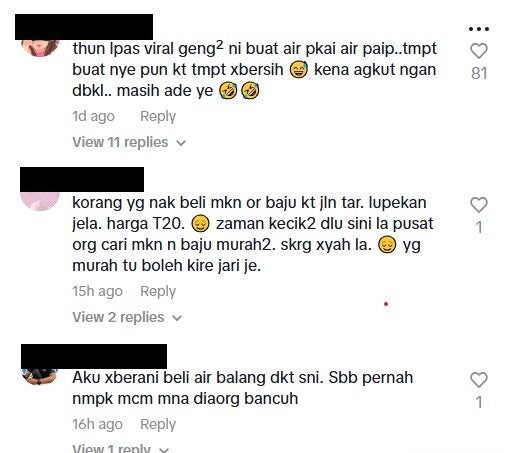Reply to the 'air balang' comment

[158, 424]
